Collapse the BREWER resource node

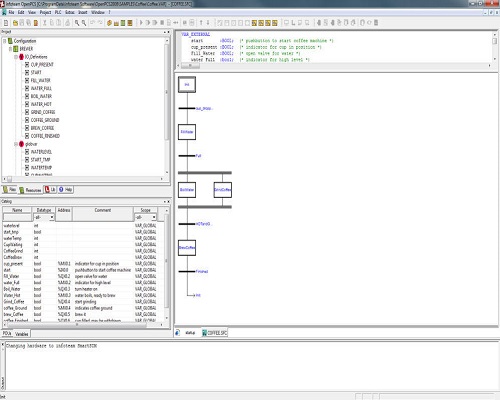[10, 49]
